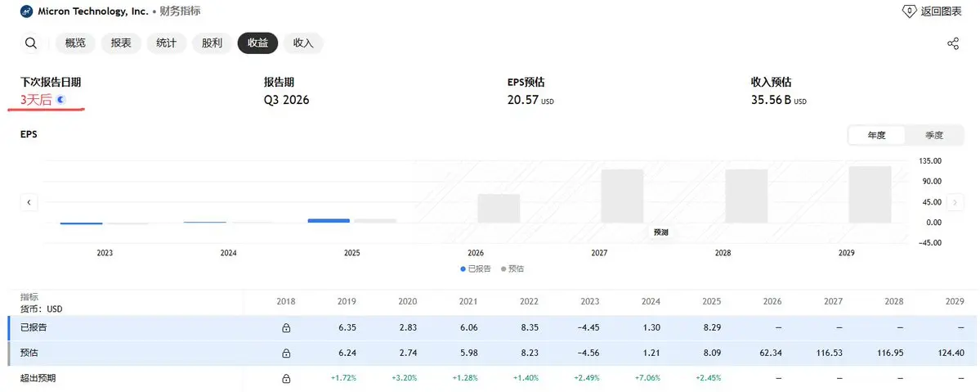The width and height of the screenshot is (980, 392).
Task: Click estimated 2020 value 2.74
Action: click(x=408, y=354)
